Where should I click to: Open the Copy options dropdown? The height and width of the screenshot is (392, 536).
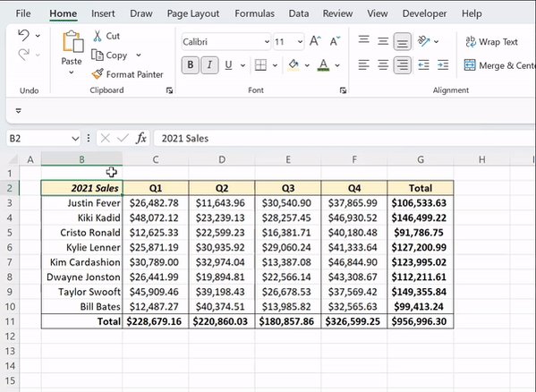pos(139,55)
